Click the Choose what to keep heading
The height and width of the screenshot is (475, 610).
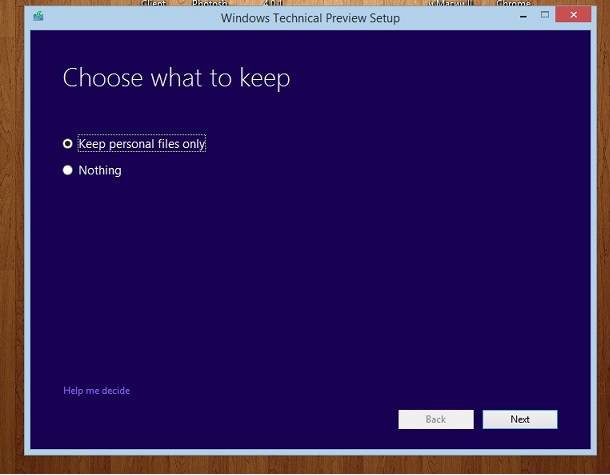click(176, 78)
